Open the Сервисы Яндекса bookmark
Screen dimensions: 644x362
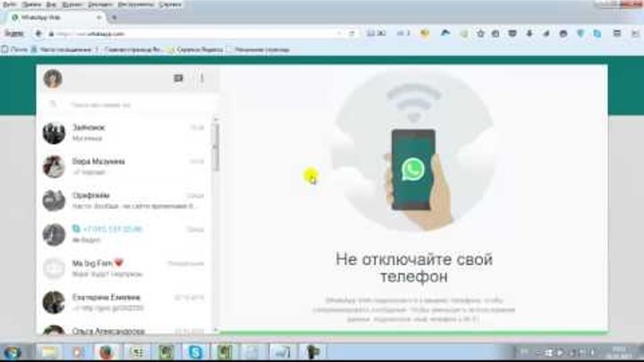(x=196, y=50)
